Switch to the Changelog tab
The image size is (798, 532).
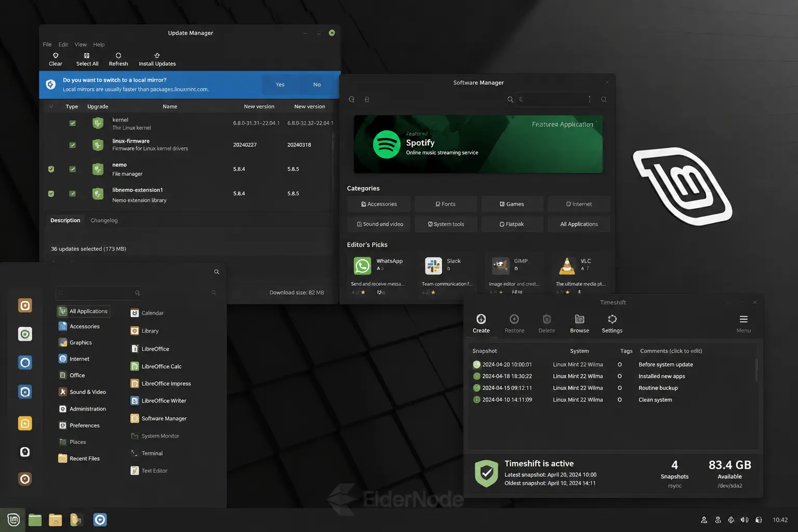(x=104, y=220)
